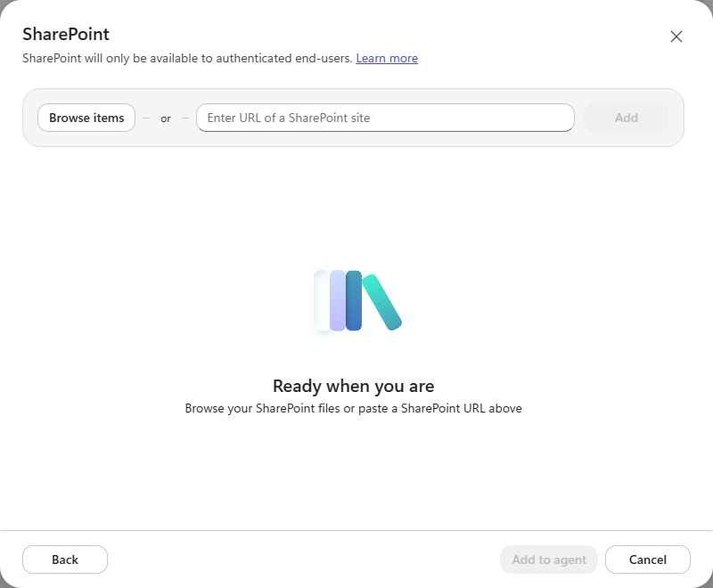Cancel the SharePoint dialog
Screen dimensions: 713x588
tap(648, 559)
